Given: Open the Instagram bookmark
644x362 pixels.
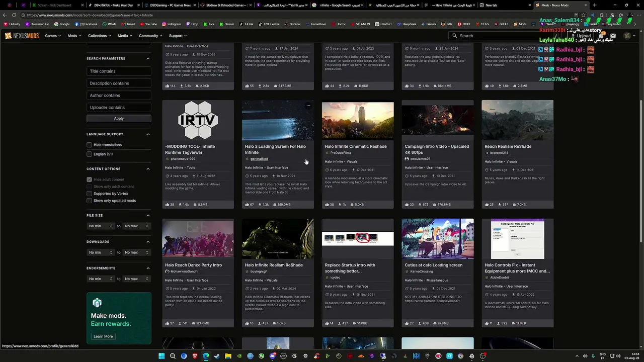Looking at the screenshot, I should (171, 24).
